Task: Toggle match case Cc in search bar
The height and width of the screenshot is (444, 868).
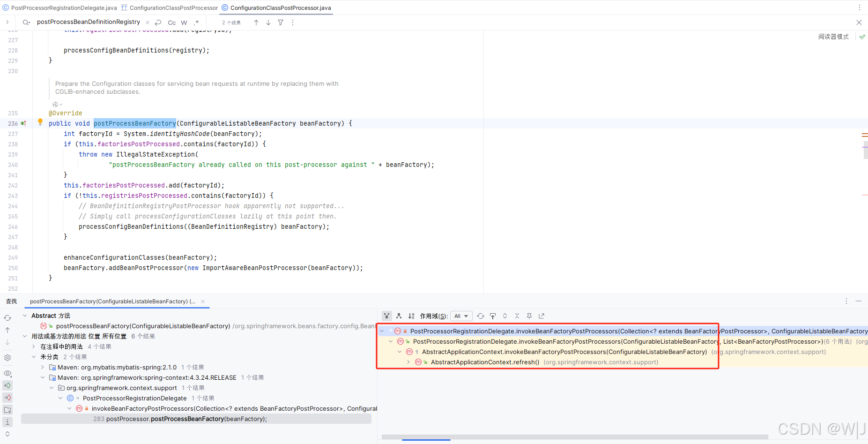Action: [171, 22]
